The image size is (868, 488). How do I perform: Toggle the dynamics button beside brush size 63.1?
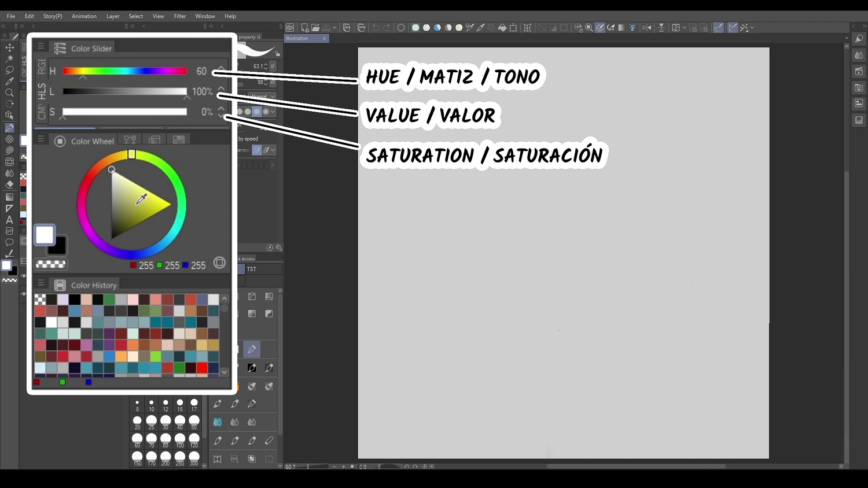(x=273, y=66)
